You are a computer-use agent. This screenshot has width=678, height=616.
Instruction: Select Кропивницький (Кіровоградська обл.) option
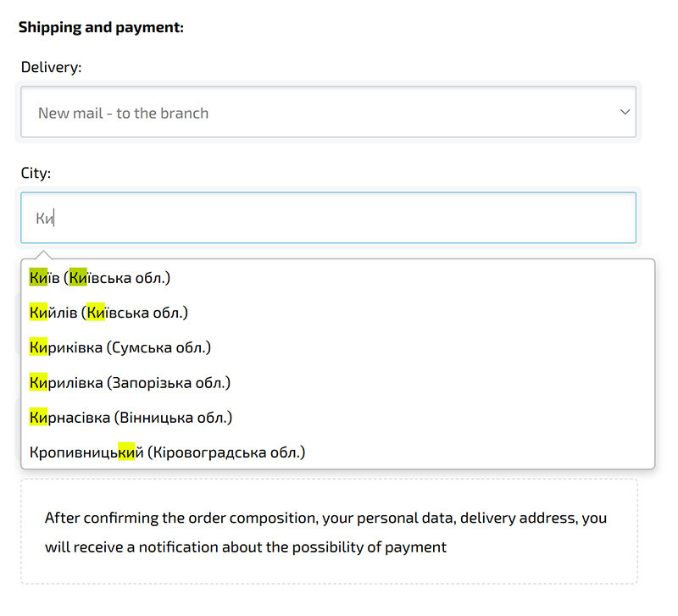tap(167, 452)
